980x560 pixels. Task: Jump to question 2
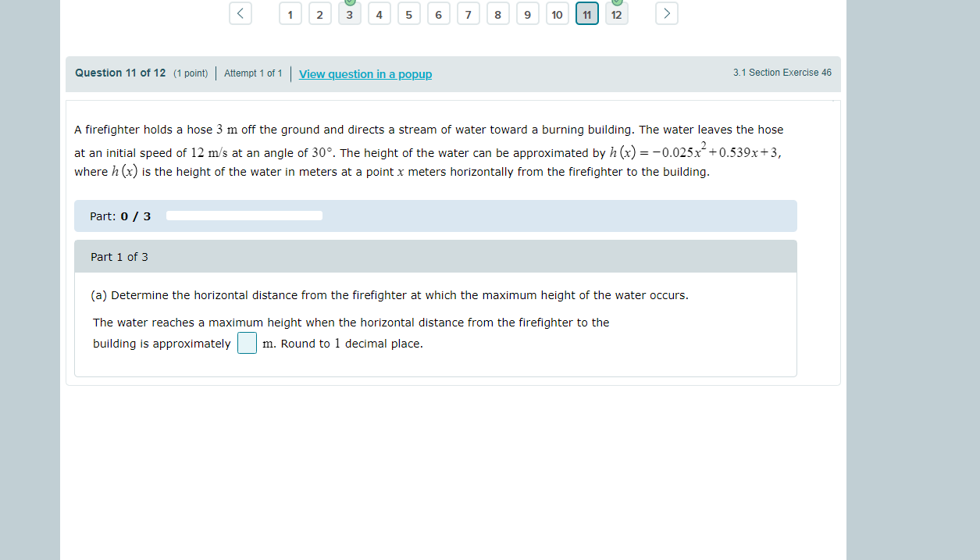click(x=320, y=14)
